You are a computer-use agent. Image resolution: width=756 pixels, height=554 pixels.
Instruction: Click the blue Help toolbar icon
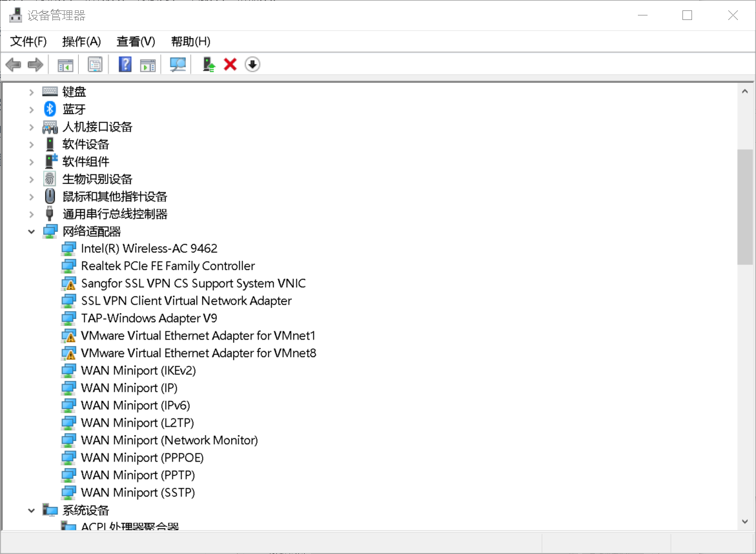pyautogui.click(x=125, y=64)
